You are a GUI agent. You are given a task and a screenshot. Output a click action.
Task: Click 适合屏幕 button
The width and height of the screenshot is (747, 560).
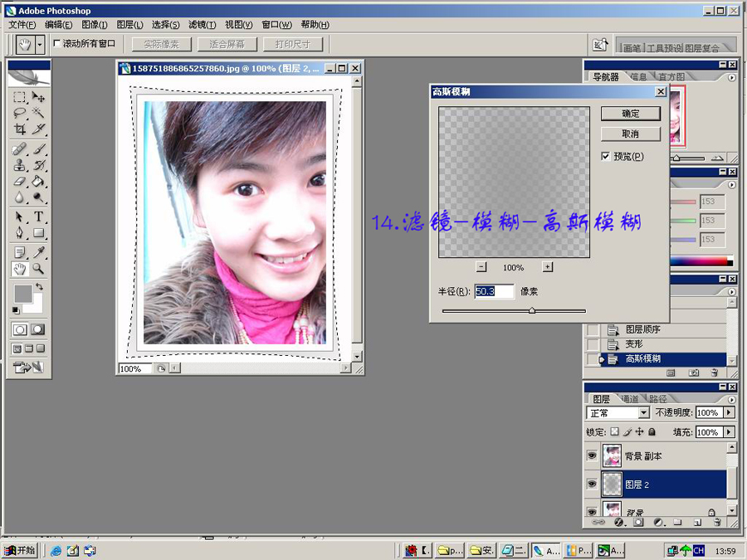point(227,44)
